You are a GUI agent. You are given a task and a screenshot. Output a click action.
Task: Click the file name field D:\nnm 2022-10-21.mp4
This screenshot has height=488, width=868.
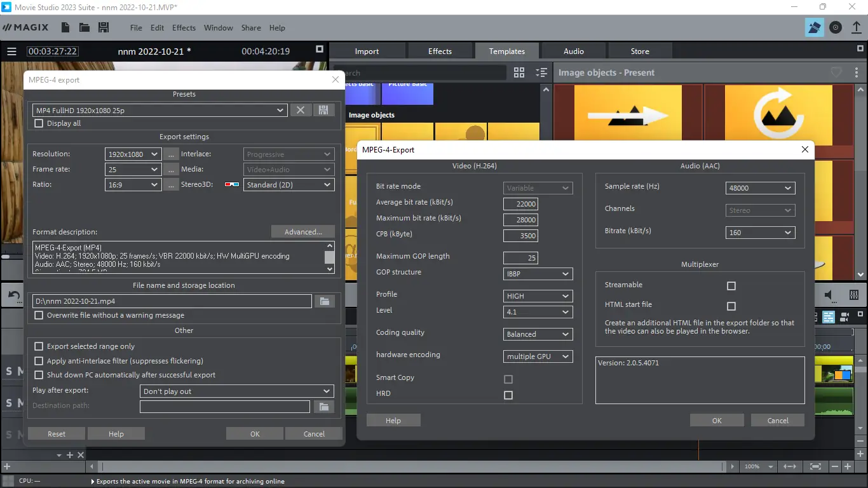coord(172,301)
